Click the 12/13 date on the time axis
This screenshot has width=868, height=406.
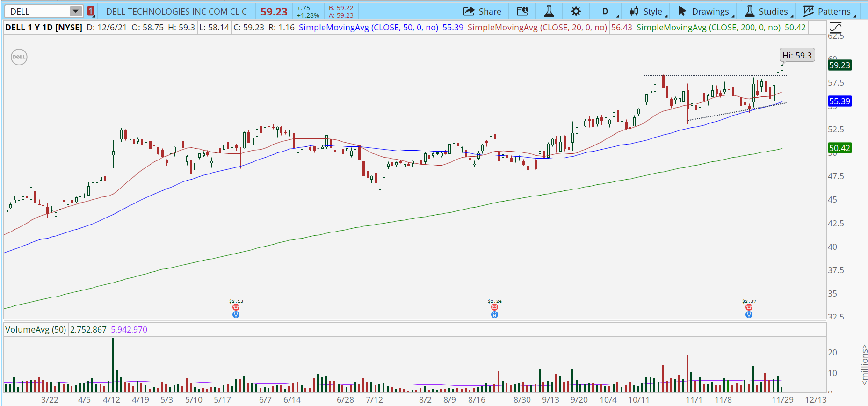click(816, 400)
